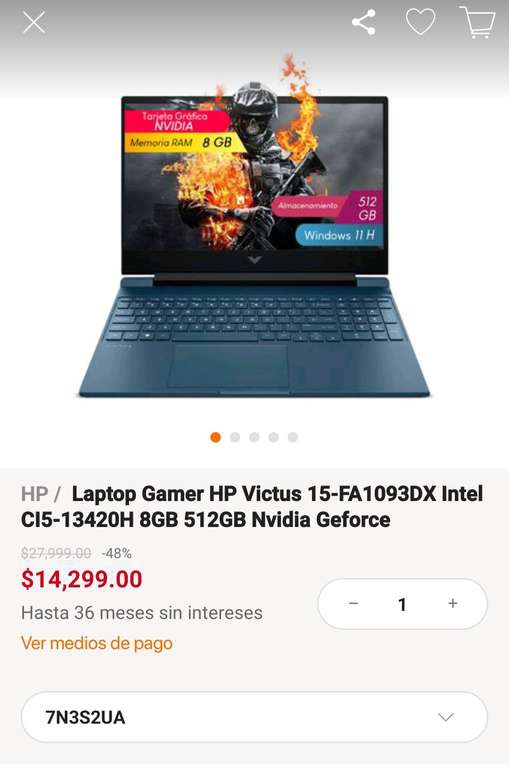The width and height of the screenshot is (509, 768).
Task: Tap the share icon
Action: pos(364,22)
